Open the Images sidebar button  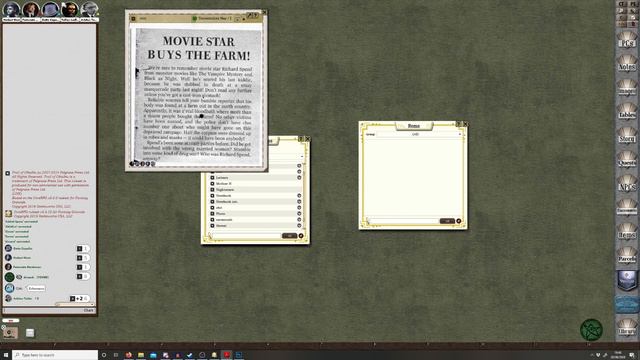[627, 88]
